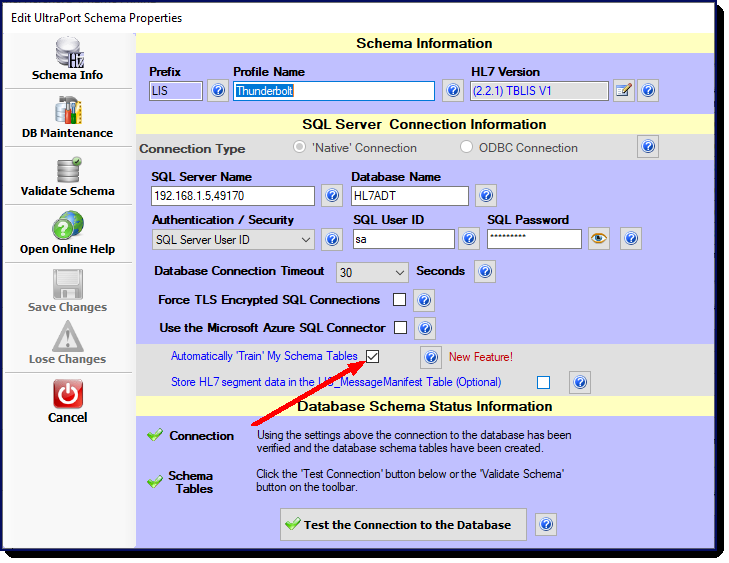
Task: Click the 'Seconds' label after timeout
Action: click(x=440, y=271)
